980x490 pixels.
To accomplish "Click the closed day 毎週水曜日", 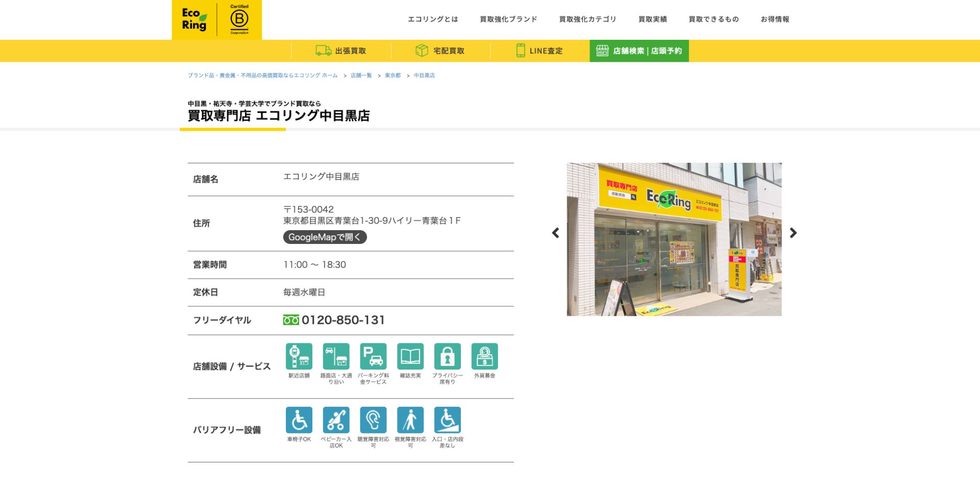I will (304, 292).
